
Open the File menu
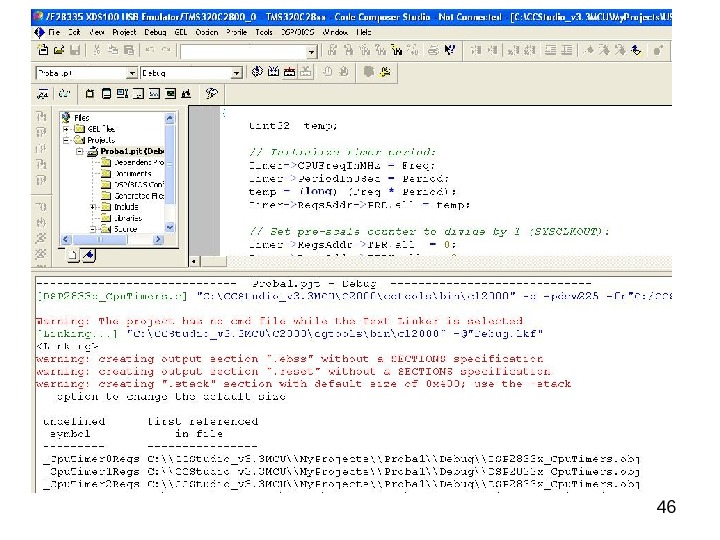[x=54, y=32]
